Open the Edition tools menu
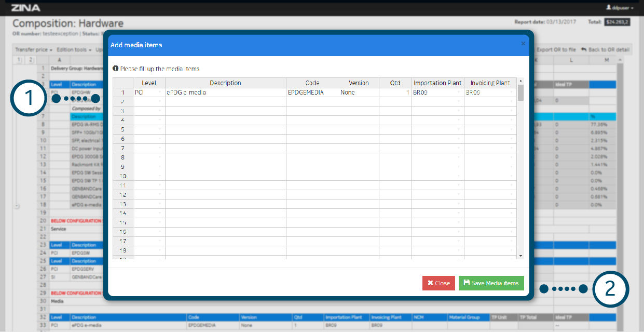Screen dimensions: 644x332 click(x=74, y=50)
